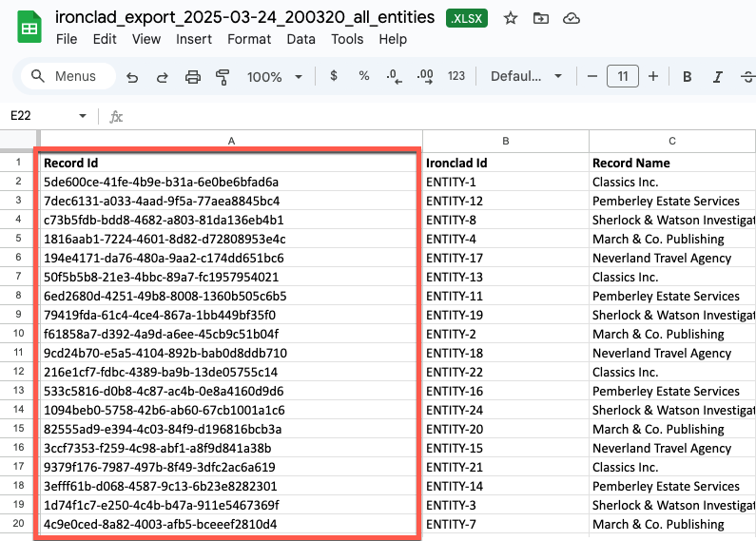Select Pemberley Estate Services in row 13
The height and width of the screenshot is (541, 756).
pyautogui.click(x=672, y=391)
